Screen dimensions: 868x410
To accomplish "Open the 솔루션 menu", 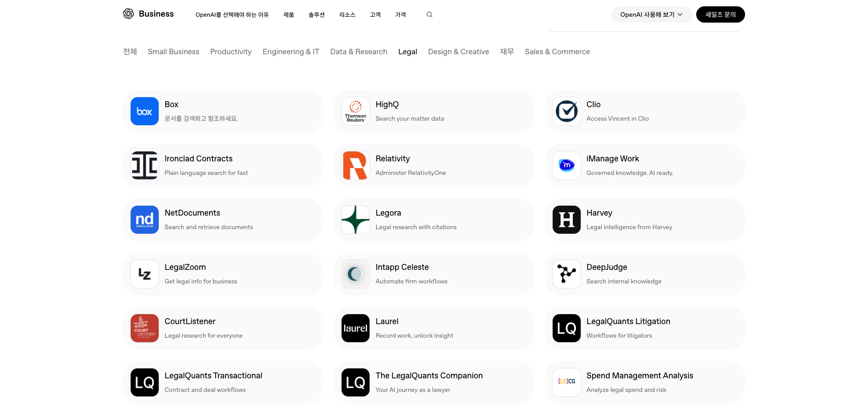I will click(316, 15).
